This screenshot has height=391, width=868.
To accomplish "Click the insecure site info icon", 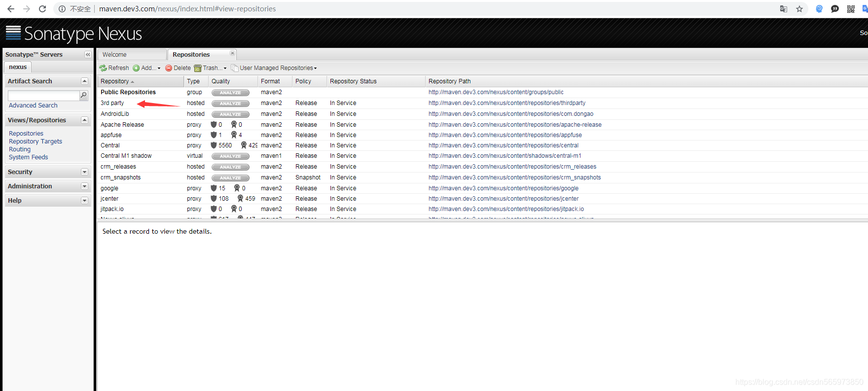I will (x=62, y=9).
